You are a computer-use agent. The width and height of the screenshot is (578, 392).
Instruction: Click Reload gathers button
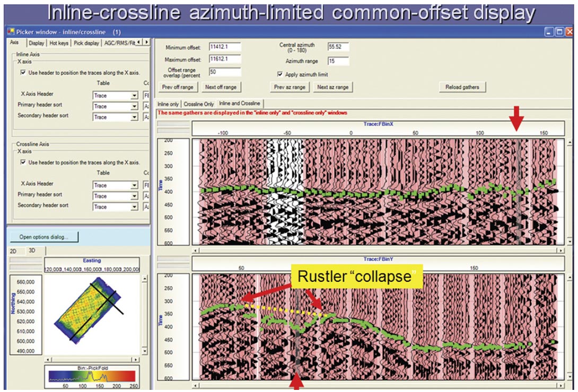(462, 87)
